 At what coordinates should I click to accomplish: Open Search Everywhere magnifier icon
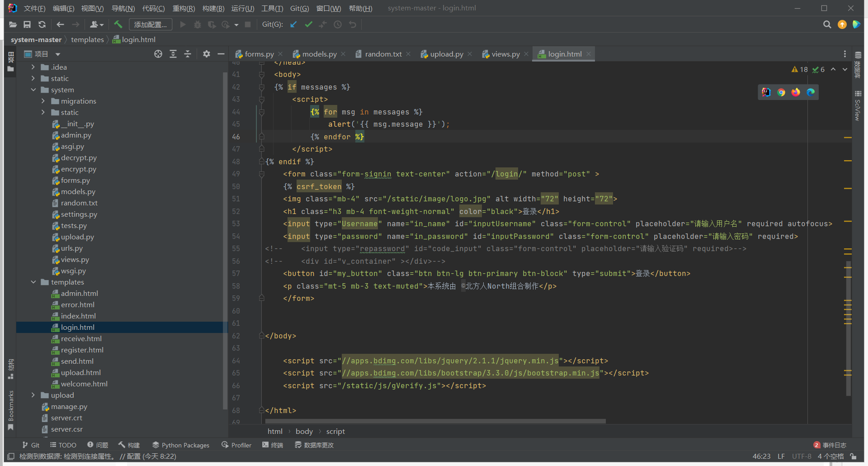tap(827, 24)
